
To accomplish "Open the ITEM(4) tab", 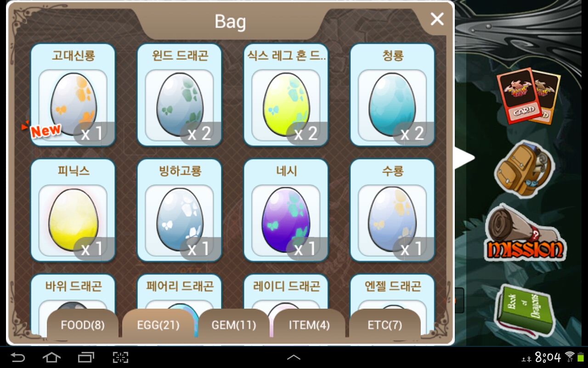I will pyautogui.click(x=309, y=325).
